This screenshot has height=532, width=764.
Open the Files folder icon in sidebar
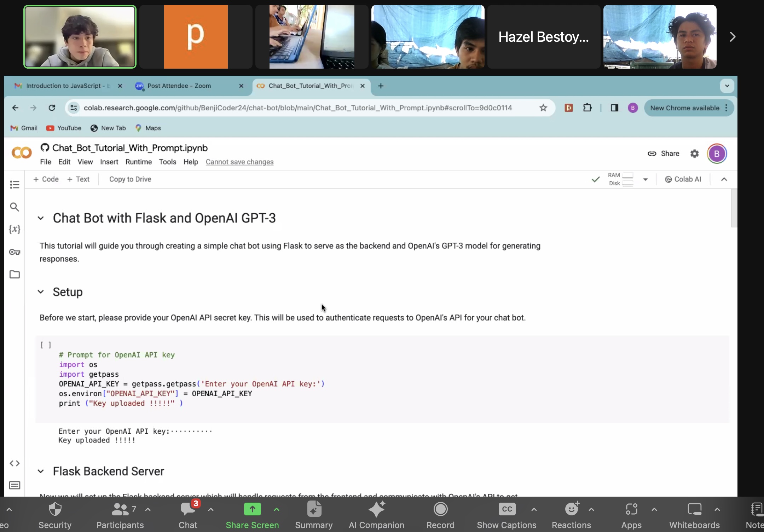15,274
